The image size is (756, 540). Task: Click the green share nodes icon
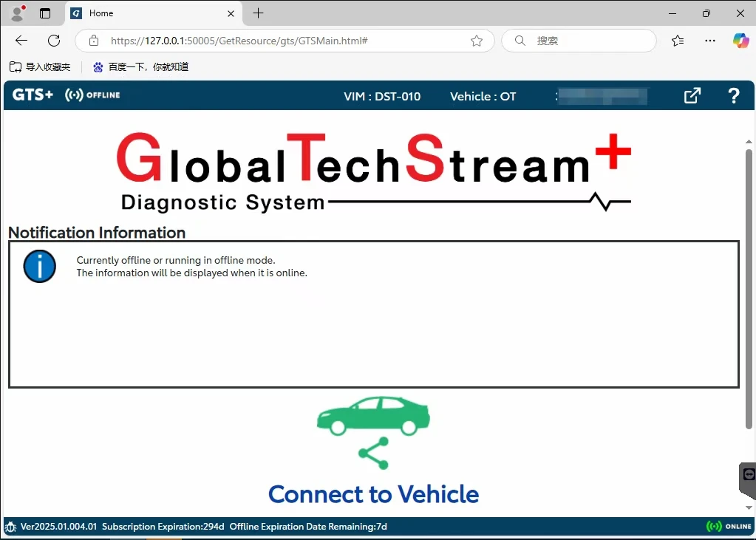click(x=373, y=453)
